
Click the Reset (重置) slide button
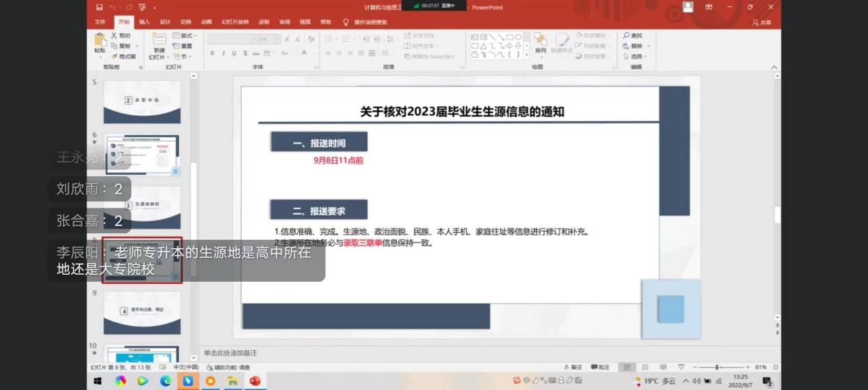tap(183, 46)
